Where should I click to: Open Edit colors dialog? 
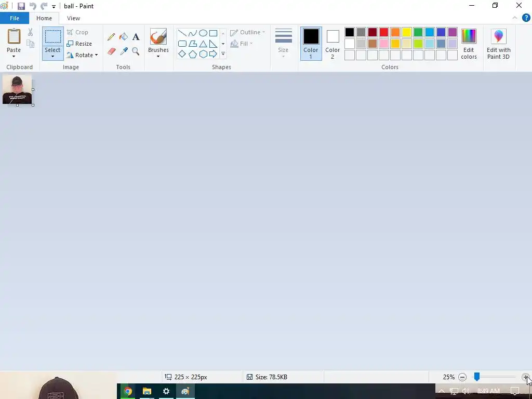coord(469,44)
